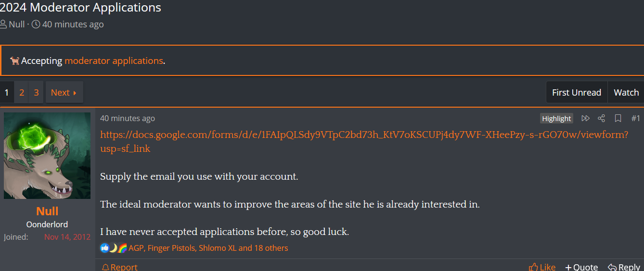Open Null's avatar image

[47, 156]
